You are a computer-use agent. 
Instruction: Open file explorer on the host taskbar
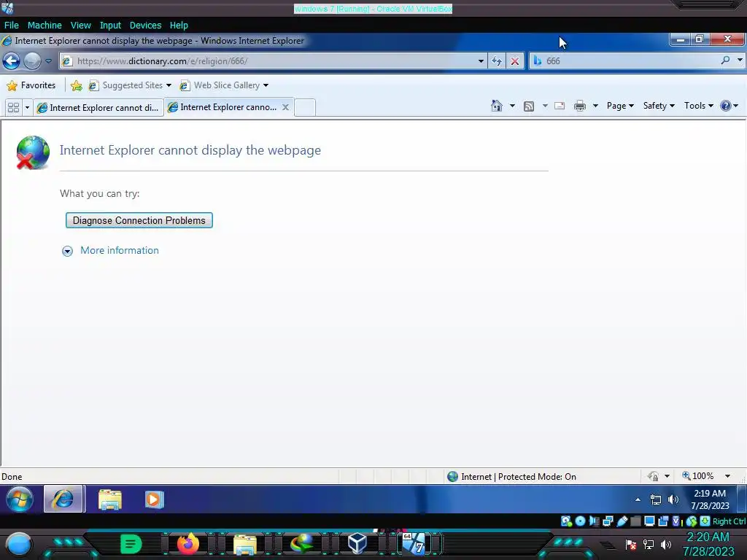tap(245, 545)
